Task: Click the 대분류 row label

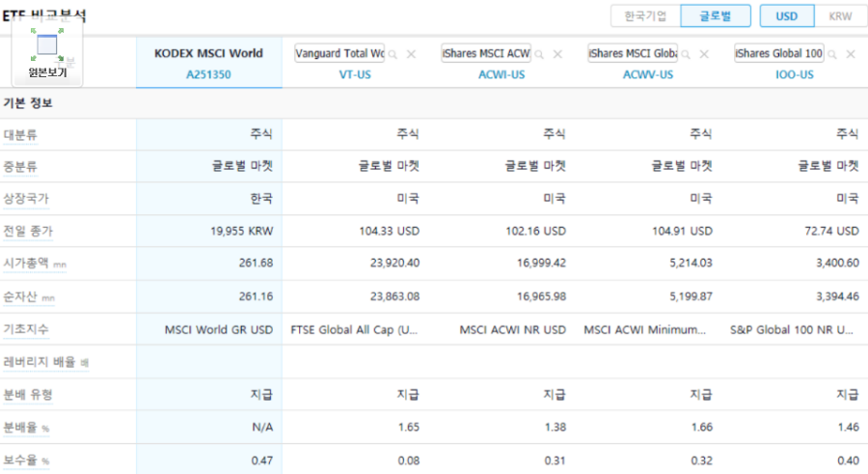Action: point(20,135)
